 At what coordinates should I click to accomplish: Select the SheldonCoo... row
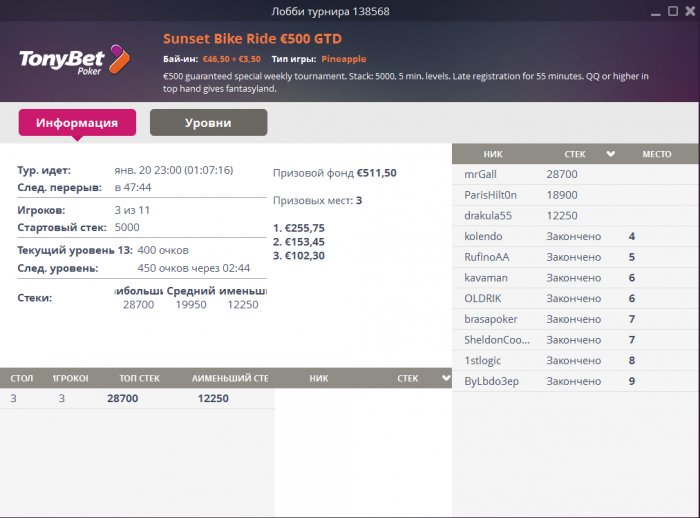[575, 340]
